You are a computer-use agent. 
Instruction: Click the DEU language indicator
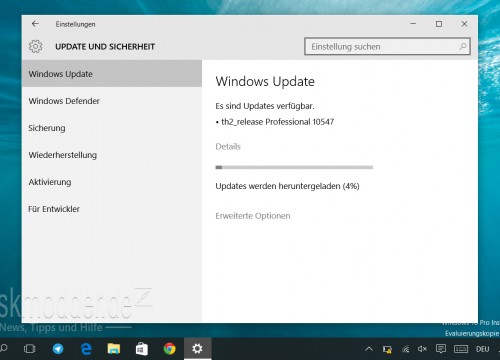click(x=483, y=349)
